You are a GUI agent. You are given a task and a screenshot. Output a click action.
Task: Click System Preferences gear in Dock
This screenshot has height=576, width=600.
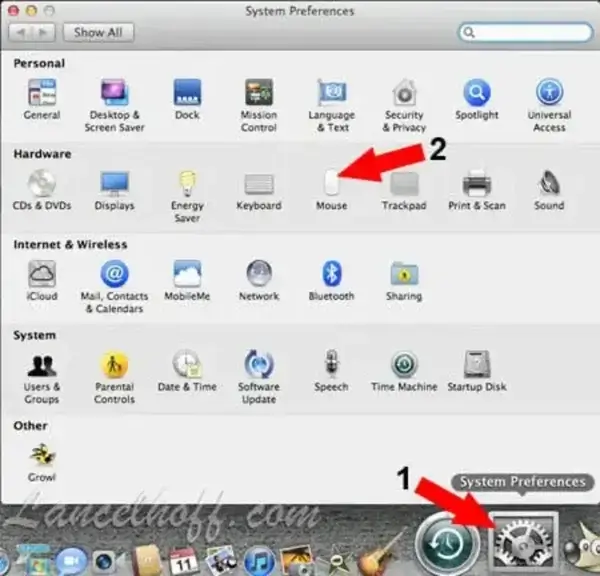pyautogui.click(x=523, y=542)
